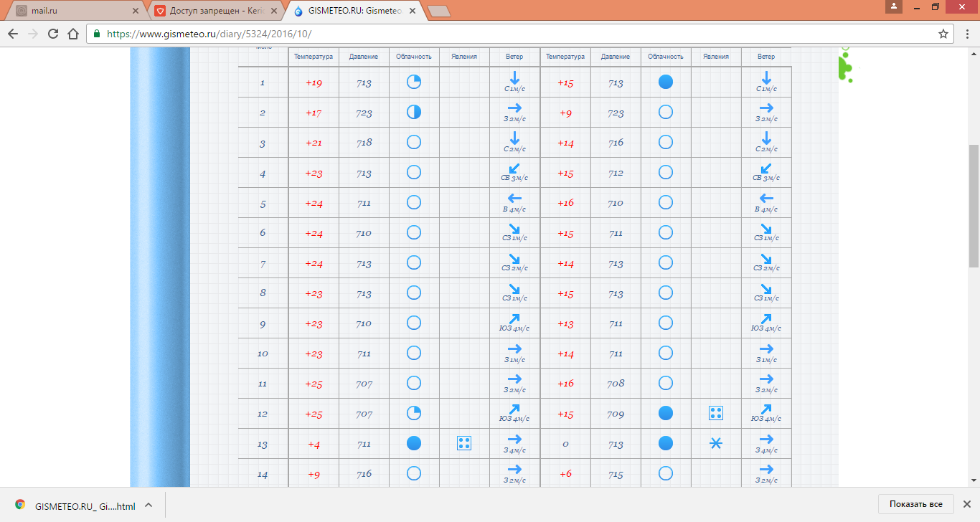The width and height of the screenshot is (980, 522).
Task: Click the browser forward arrow
Action: [x=33, y=34]
